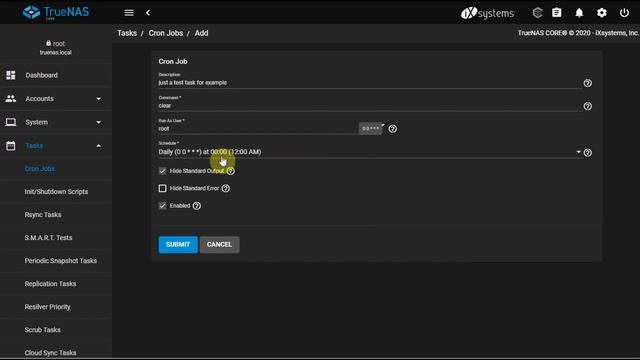Open Rsync Tasks
This screenshot has width=640, height=360.
coord(43,215)
